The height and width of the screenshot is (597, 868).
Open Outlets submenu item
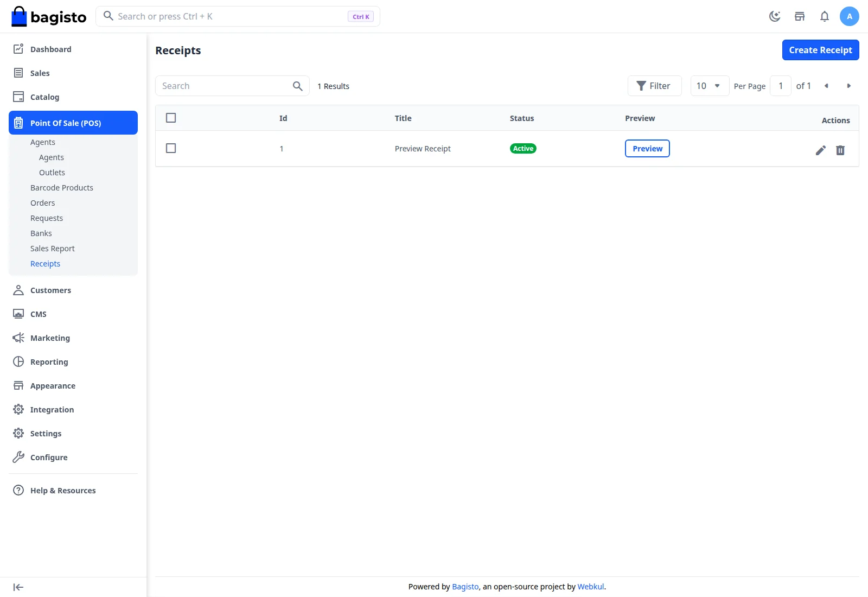(52, 173)
